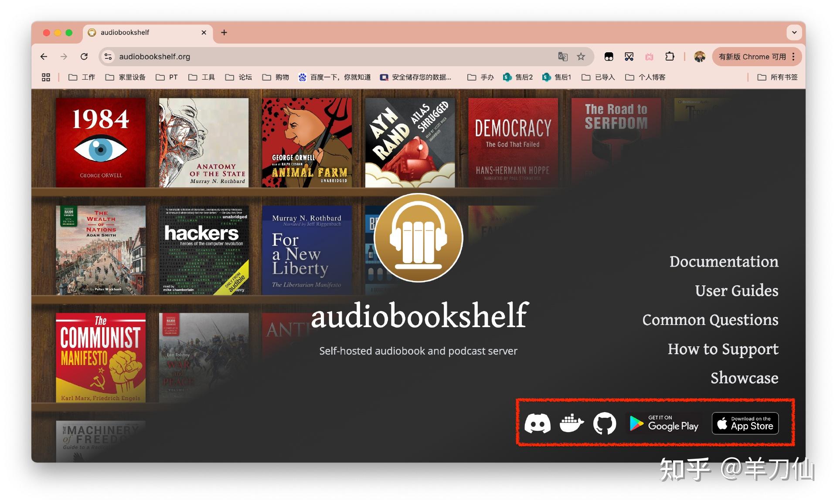Click the Download on the App Store badge

pos(745,423)
